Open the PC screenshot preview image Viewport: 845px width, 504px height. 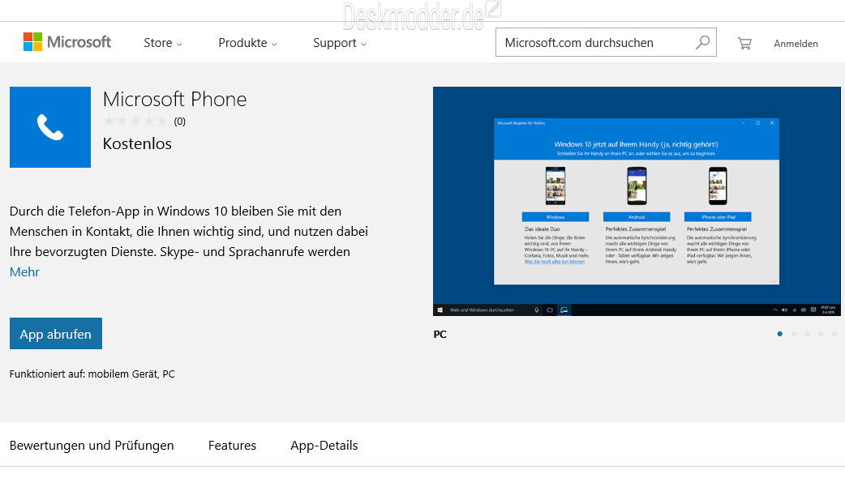[637, 202]
